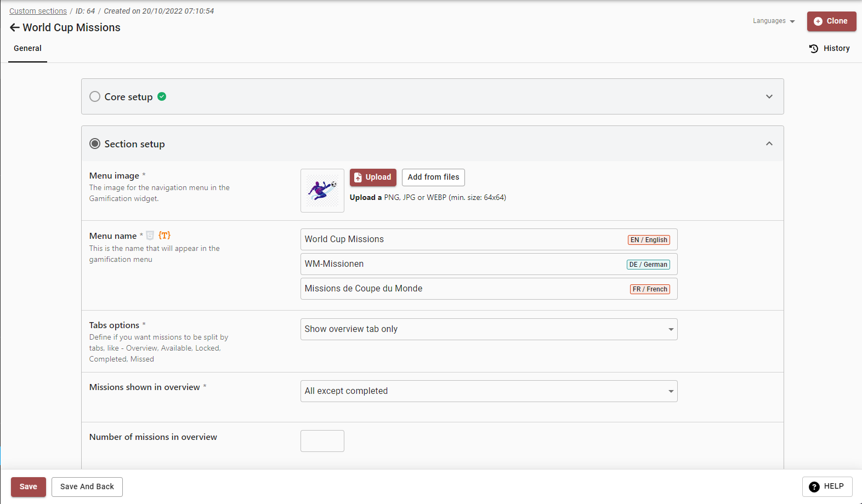Open the Custom sections breadcrumb link
The width and height of the screenshot is (862, 504).
point(38,11)
